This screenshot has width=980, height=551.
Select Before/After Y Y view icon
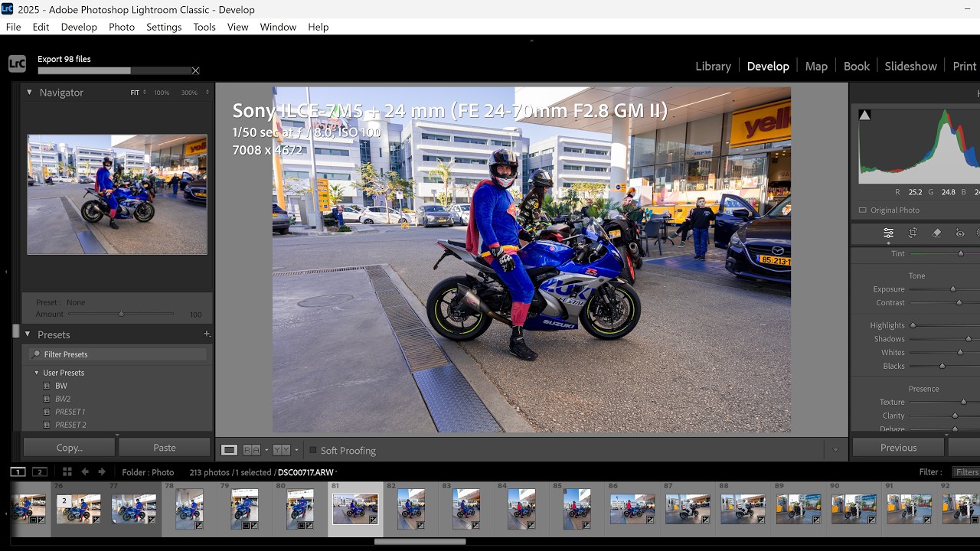pyautogui.click(x=281, y=450)
